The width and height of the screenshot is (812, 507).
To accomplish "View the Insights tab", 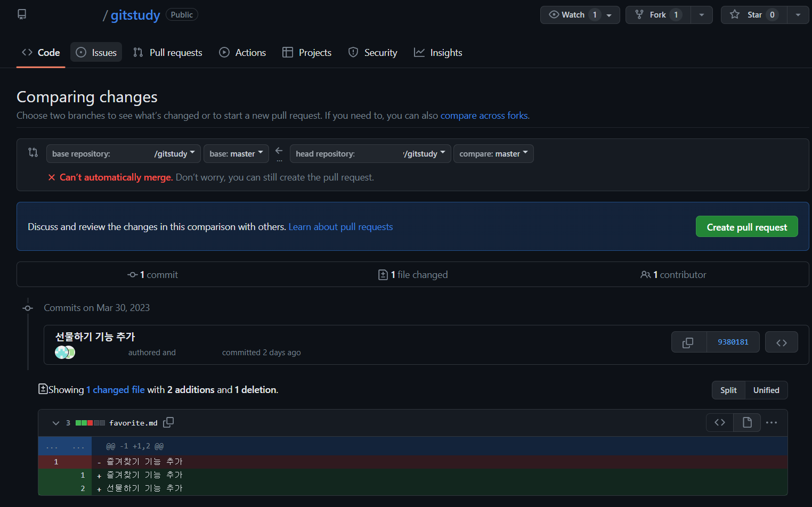I will coord(439,52).
